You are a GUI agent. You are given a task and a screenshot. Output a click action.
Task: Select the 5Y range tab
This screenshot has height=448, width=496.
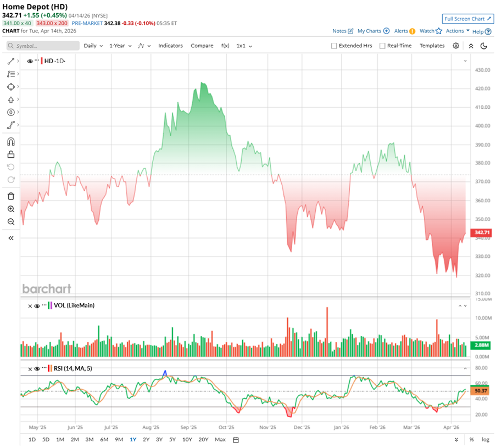(x=172, y=439)
